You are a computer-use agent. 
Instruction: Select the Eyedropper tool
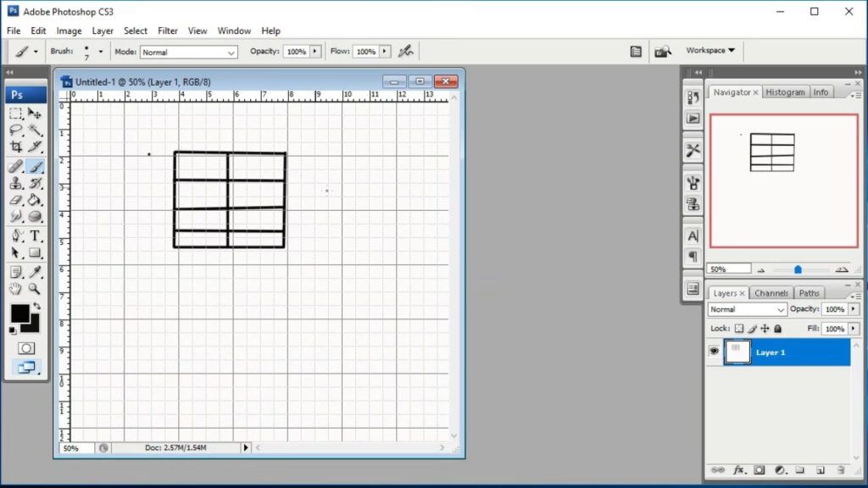[36, 272]
